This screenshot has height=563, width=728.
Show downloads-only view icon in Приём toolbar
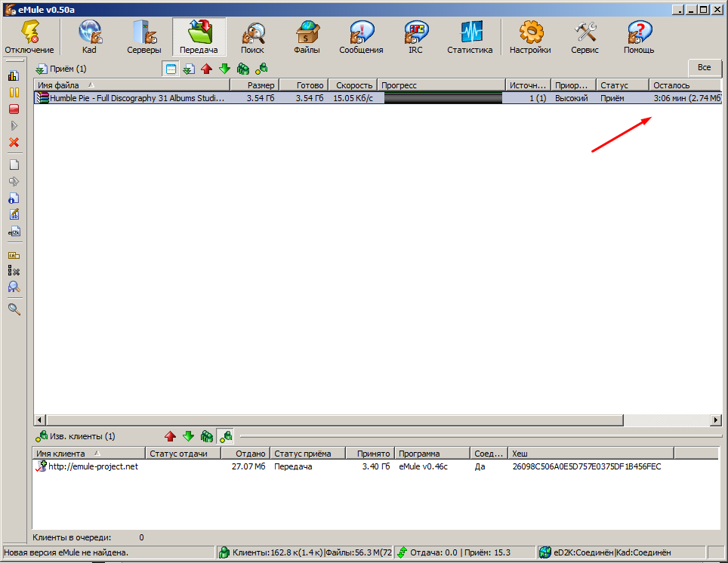(189, 69)
